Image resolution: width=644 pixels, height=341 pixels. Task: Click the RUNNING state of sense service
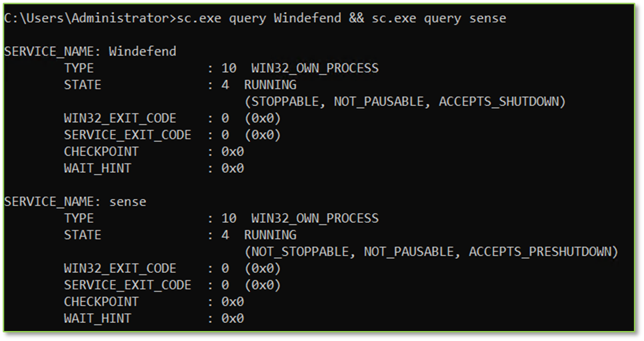point(270,235)
